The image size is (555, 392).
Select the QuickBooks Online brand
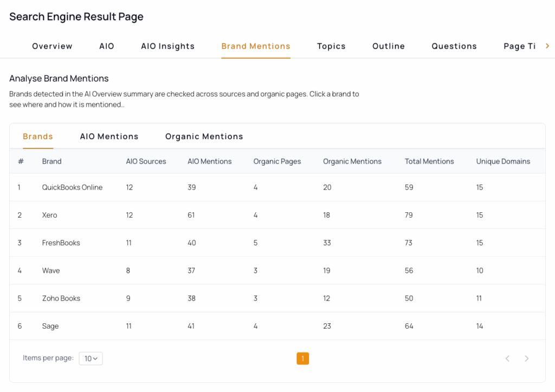pos(72,187)
